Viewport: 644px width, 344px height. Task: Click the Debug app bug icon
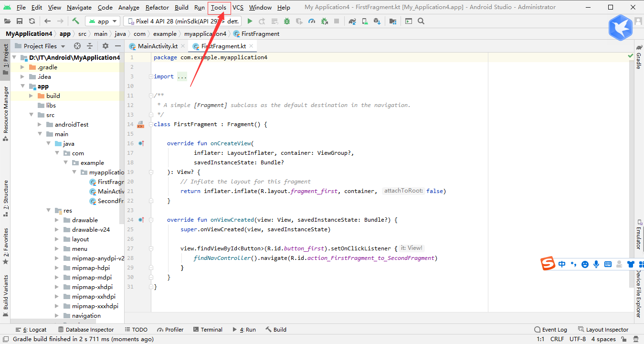click(287, 21)
